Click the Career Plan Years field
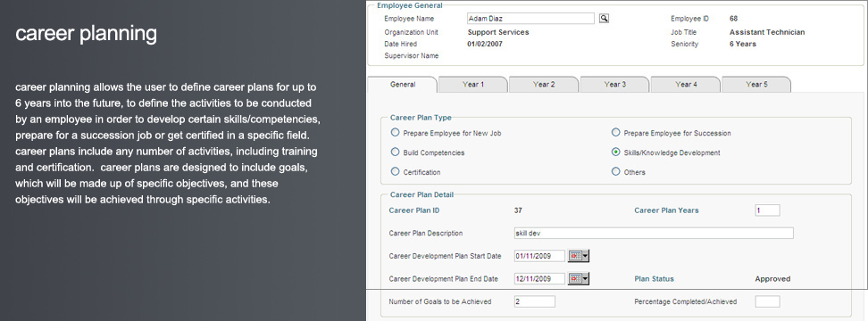 tap(767, 210)
